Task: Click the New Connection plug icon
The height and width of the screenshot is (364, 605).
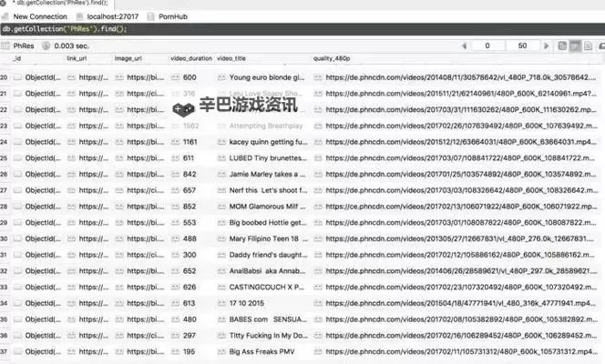Action: 6,16
